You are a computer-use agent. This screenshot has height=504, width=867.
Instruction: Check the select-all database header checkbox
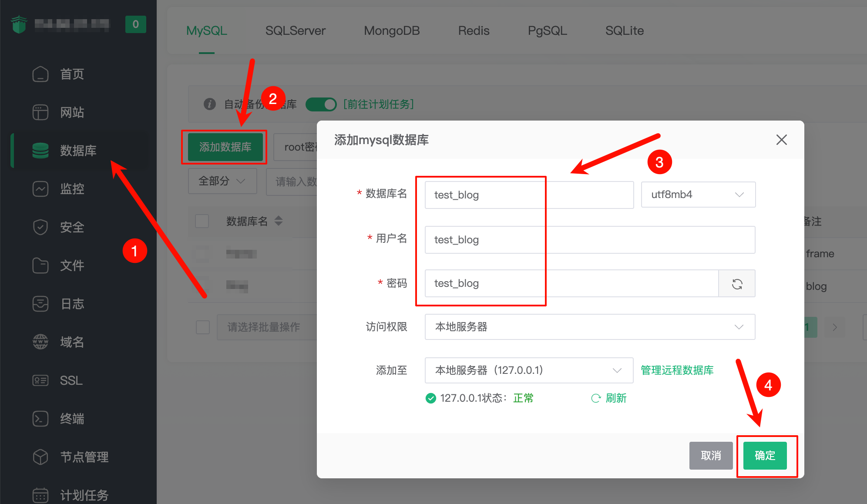pos(202,221)
